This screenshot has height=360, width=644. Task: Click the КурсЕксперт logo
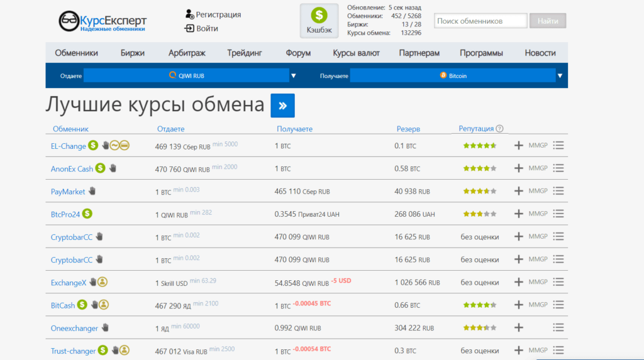(x=103, y=21)
